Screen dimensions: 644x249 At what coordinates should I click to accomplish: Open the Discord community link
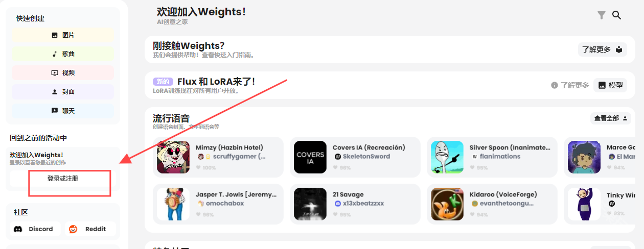(x=35, y=229)
